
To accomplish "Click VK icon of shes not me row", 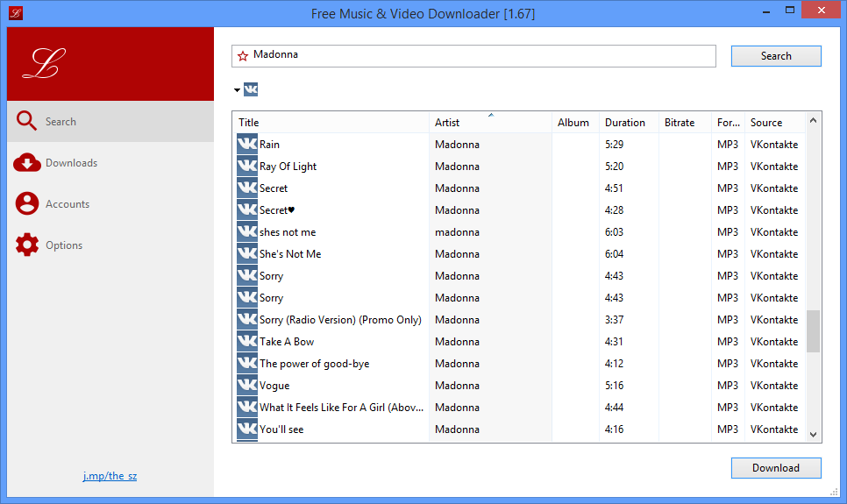I will point(247,231).
